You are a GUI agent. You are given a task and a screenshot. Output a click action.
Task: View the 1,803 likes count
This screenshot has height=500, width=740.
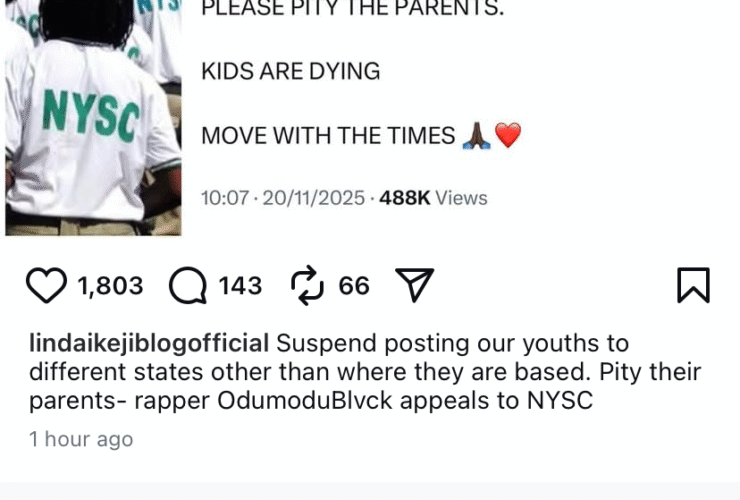pyautogui.click(x=110, y=286)
